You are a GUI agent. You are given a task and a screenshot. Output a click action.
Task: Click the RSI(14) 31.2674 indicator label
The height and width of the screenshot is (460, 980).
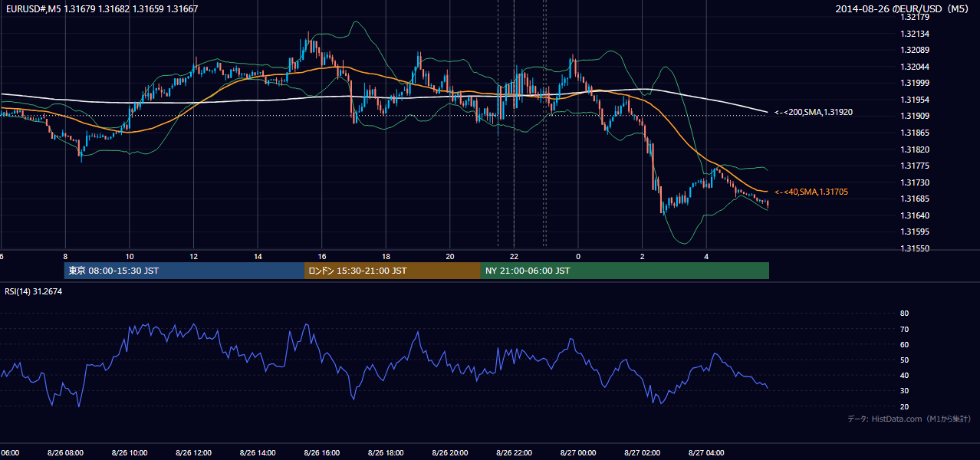point(34,291)
